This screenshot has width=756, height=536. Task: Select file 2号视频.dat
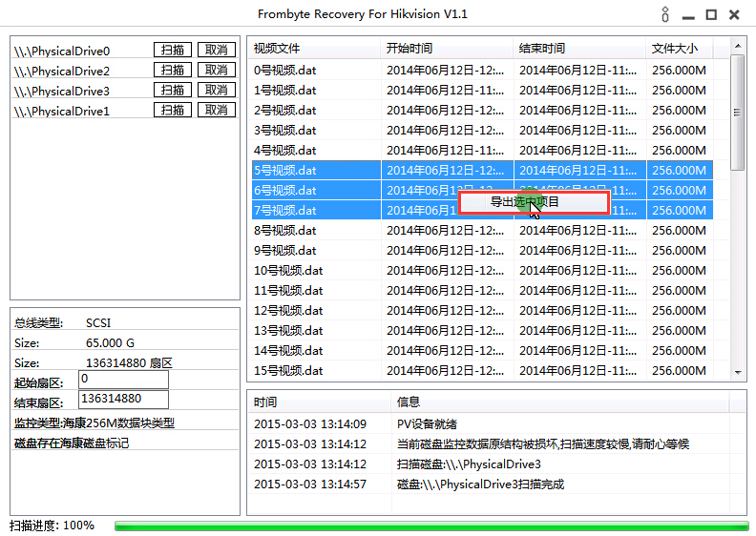point(285,111)
